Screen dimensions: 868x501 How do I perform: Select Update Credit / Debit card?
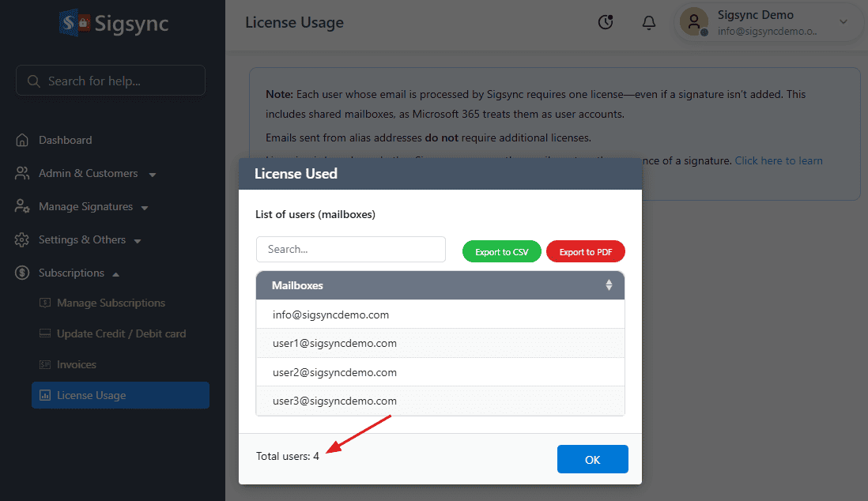point(121,333)
